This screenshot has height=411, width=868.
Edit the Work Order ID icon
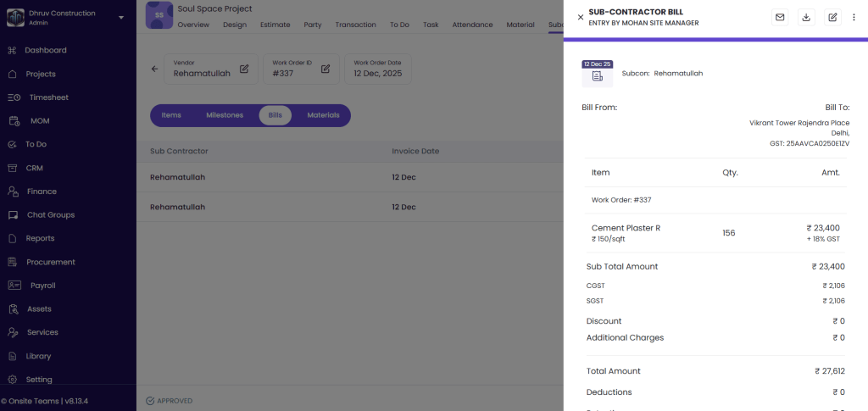pos(325,69)
